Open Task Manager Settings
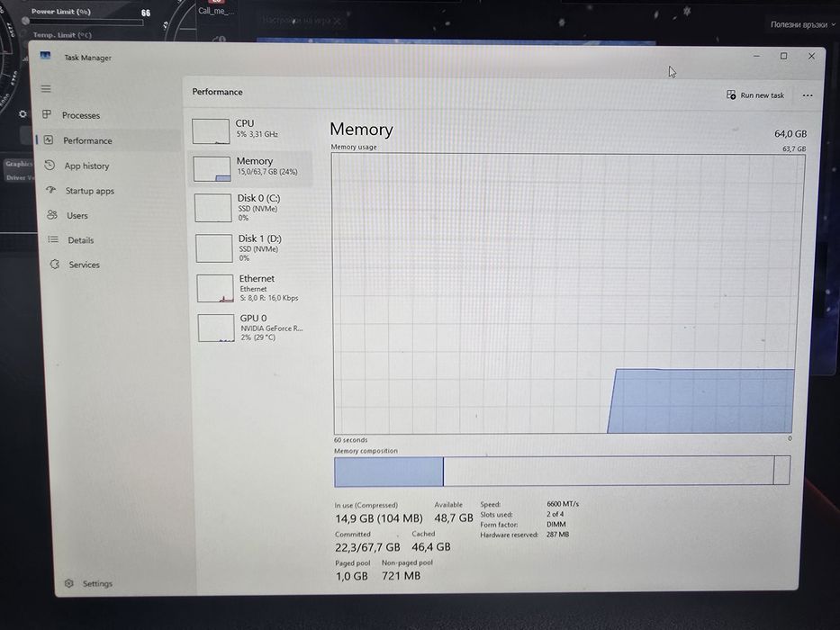The image size is (840, 630). tap(97, 583)
